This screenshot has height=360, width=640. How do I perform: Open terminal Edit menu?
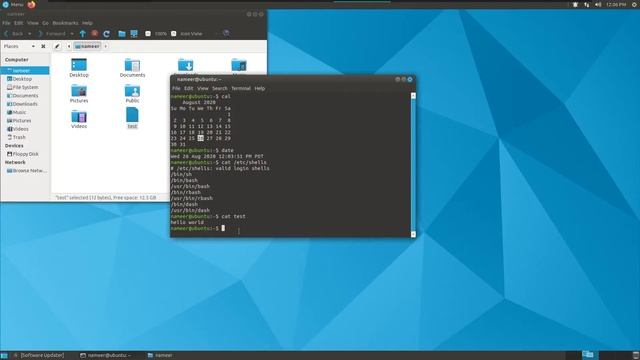tap(189, 88)
